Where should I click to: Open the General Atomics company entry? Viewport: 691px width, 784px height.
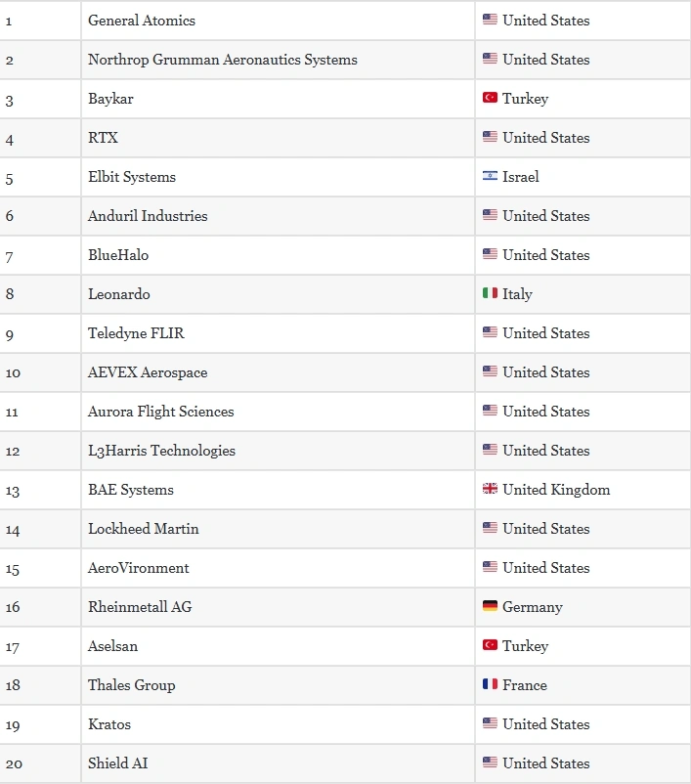[142, 21]
